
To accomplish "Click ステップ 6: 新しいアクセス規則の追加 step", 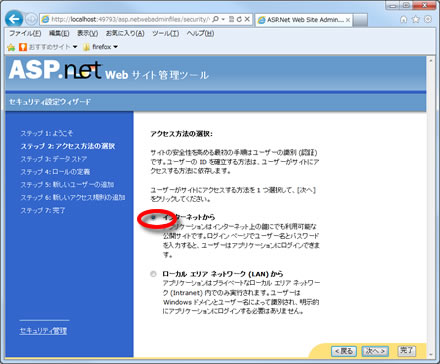I will click(73, 197).
